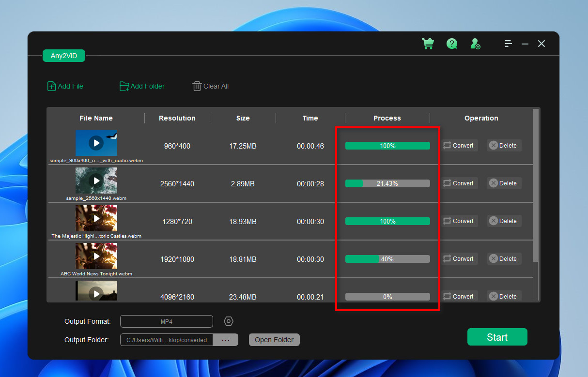Click the Add Folder icon
Image resolution: width=588 pixels, height=377 pixels.
point(124,86)
